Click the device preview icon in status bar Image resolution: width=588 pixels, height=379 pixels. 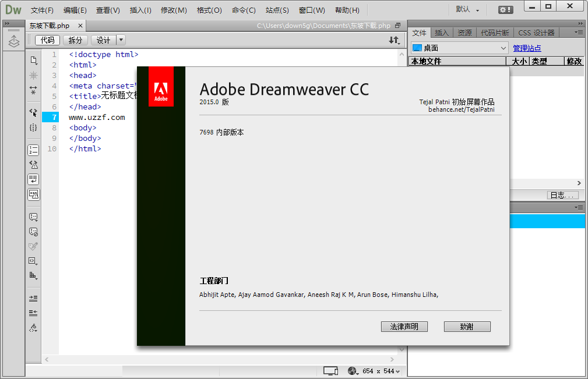(330, 371)
